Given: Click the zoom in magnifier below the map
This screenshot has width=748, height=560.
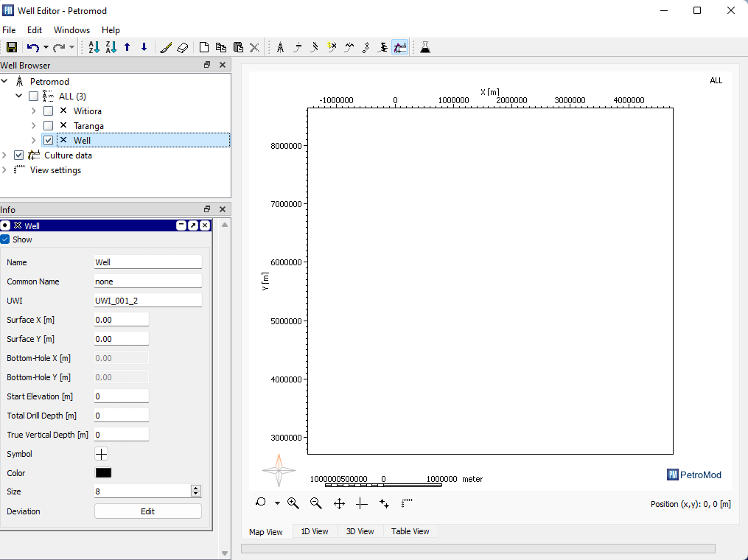Looking at the screenshot, I should tap(293, 503).
